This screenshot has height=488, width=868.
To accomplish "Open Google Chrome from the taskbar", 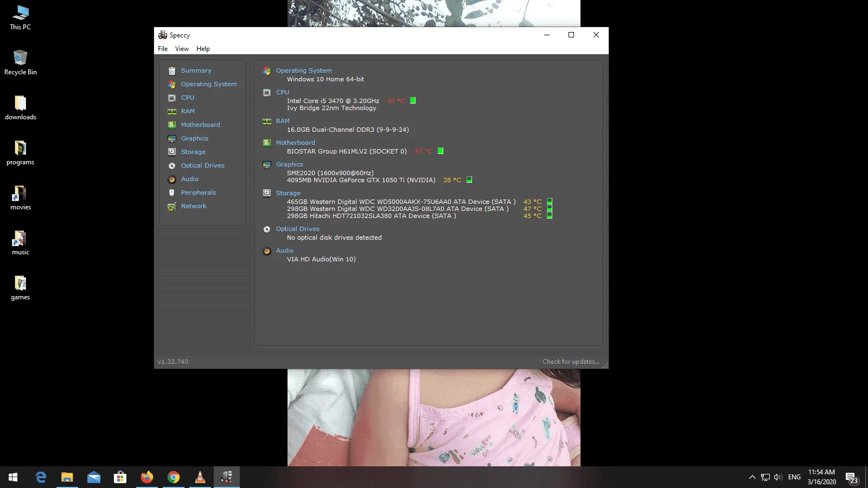I will [x=174, y=477].
